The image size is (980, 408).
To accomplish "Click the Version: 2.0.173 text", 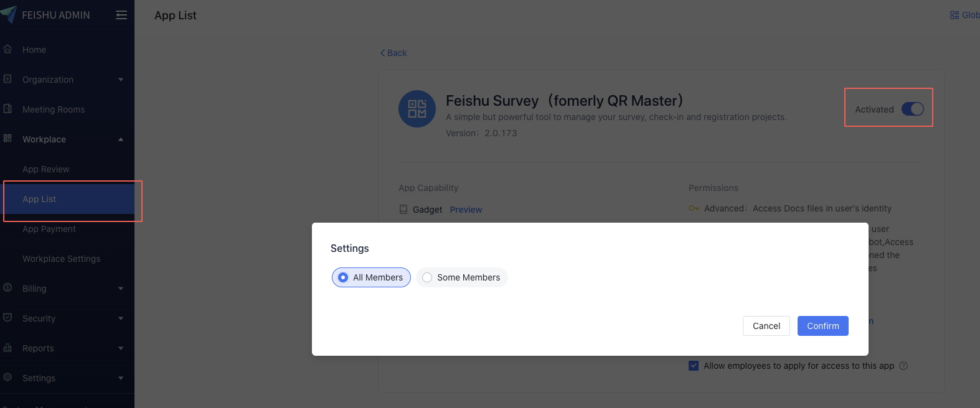I will tap(481, 133).
